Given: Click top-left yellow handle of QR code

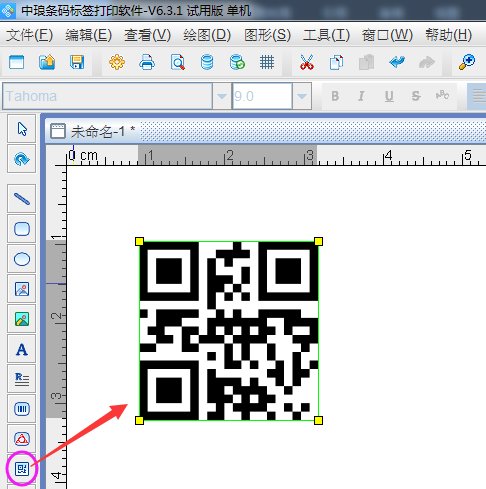Looking at the screenshot, I should (x=139, y=241).
